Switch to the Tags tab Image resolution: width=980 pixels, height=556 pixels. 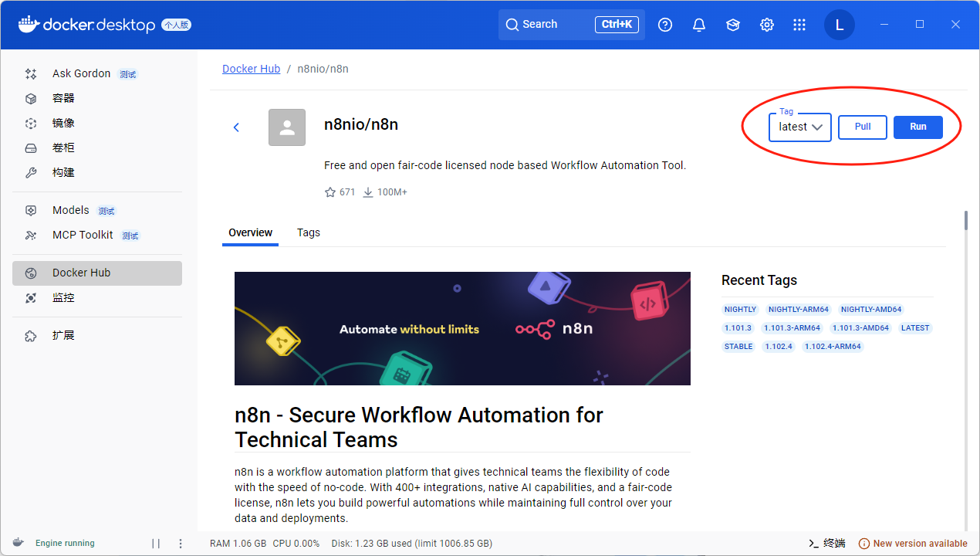tap(308, 232)
